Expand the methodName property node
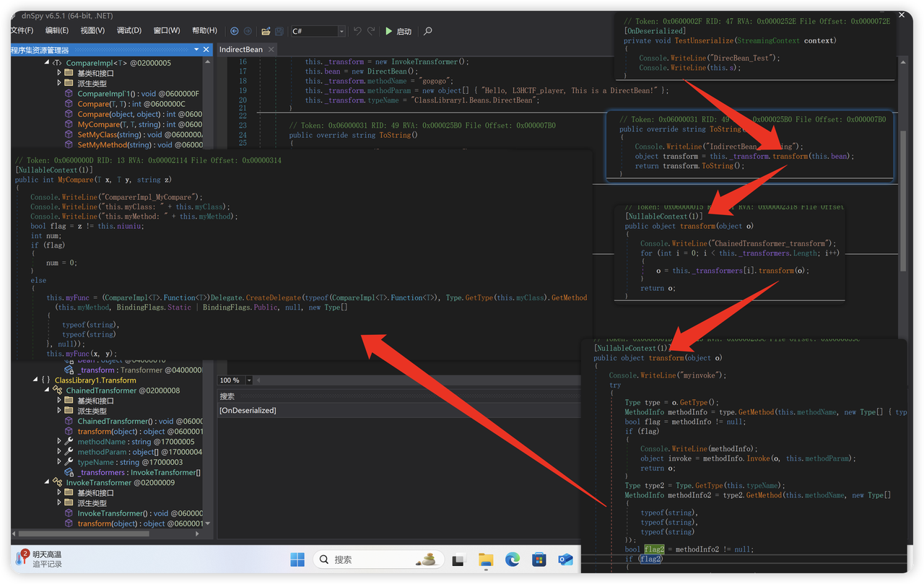The width and height of the screenshot is (924, 584). pos(59,442)
